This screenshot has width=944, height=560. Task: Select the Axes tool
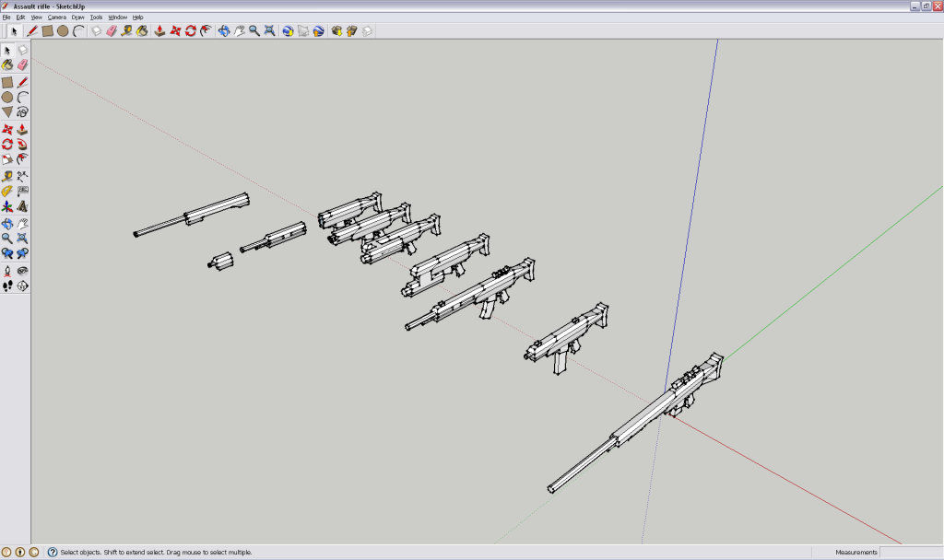click(7, 206)
